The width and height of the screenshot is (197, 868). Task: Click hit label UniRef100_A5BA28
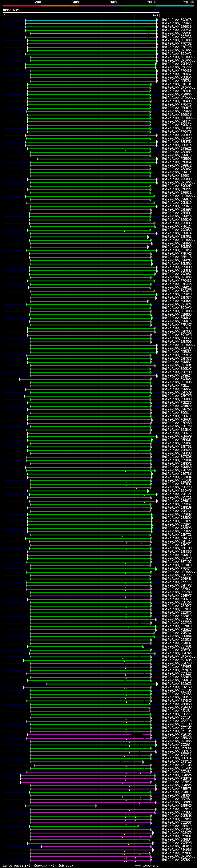coord(177,629)
